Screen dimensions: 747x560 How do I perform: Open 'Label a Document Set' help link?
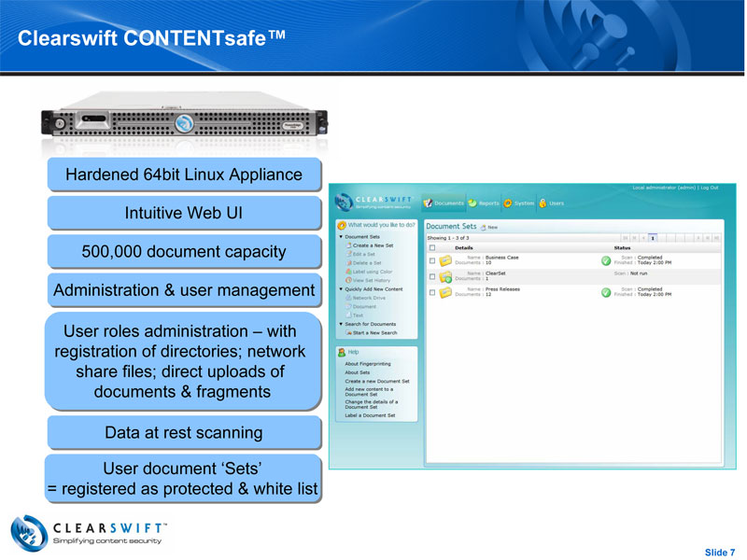[x=370, y=415]
